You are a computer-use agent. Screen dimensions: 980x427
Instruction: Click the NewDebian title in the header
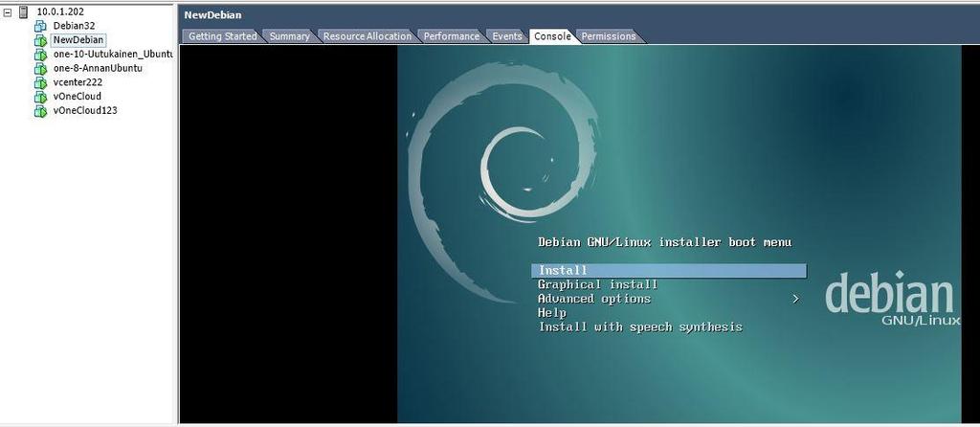(212, 15)
